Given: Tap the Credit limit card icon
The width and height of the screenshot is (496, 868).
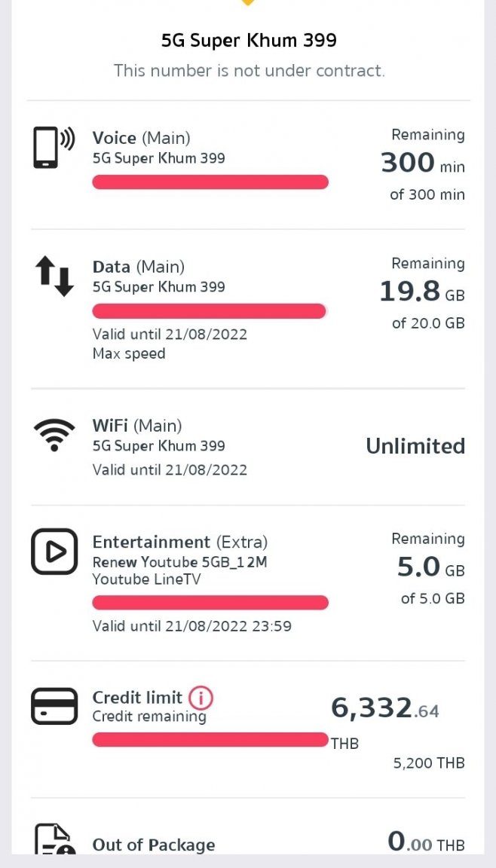Looking at the screenshot, I should (54, 706).
